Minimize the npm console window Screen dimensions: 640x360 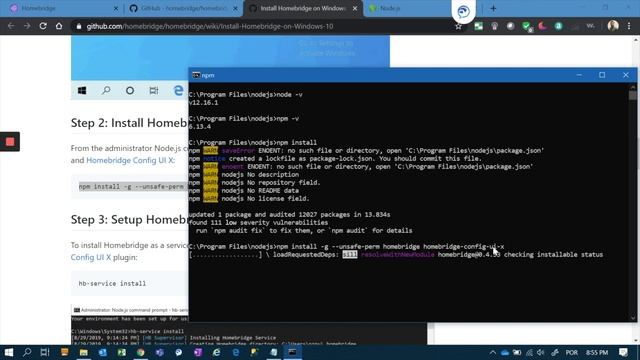[x=579, y=75]
